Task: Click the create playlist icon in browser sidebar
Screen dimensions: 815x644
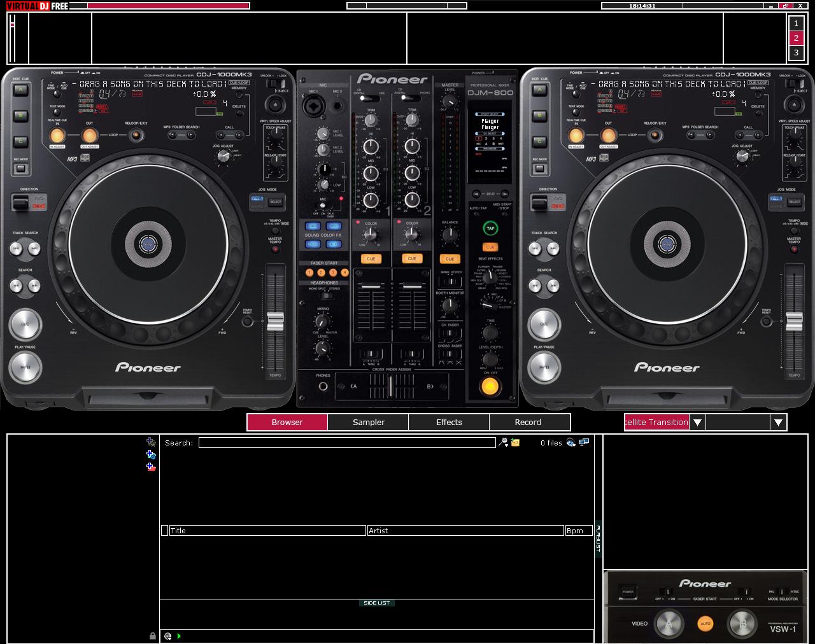Action: (x=150, y=466)
